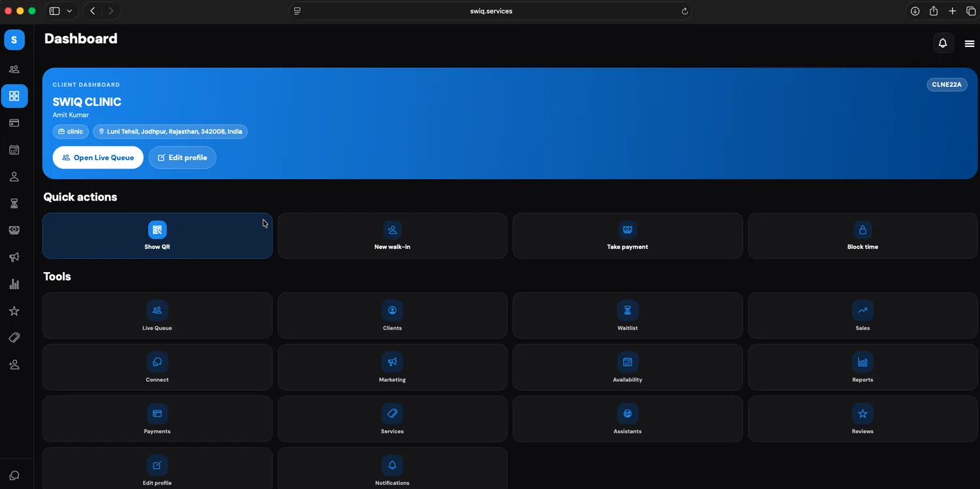The height and width of the screenshot is (489, 980).
Task: Open the bar chart reports icon in the sidebar
Action: [x=14, y=284]
